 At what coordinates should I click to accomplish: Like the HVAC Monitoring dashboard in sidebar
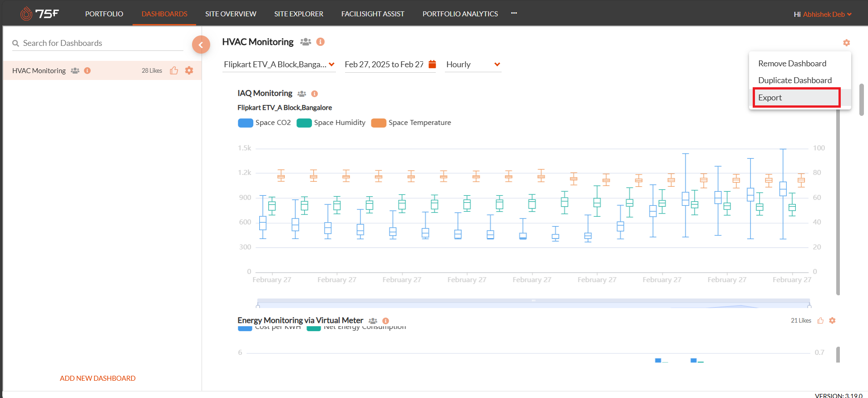click(x=174, y=70)
